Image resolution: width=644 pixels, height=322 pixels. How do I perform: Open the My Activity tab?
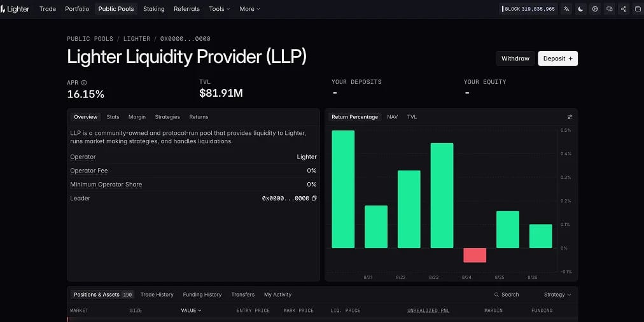277,295
